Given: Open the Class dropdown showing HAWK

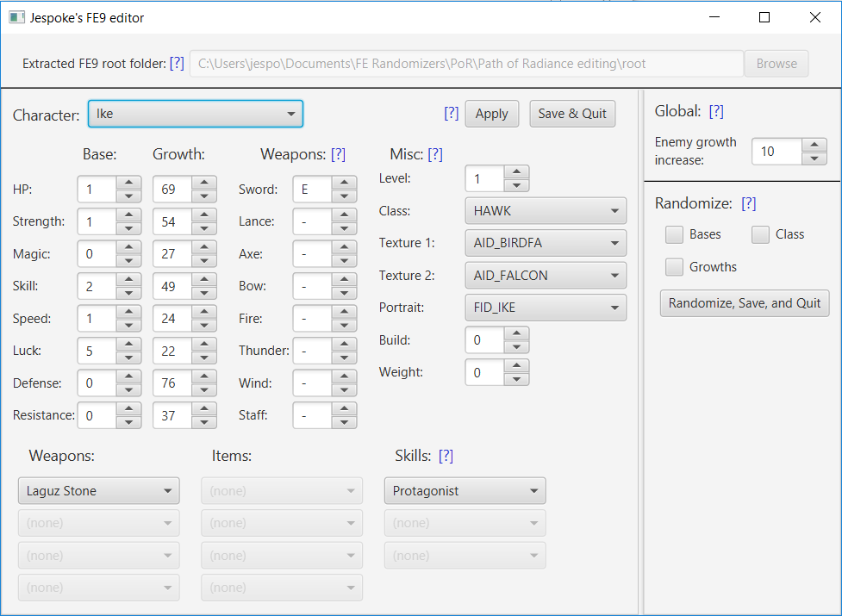Looking at the screenshot, I should [x=546, y=211].
